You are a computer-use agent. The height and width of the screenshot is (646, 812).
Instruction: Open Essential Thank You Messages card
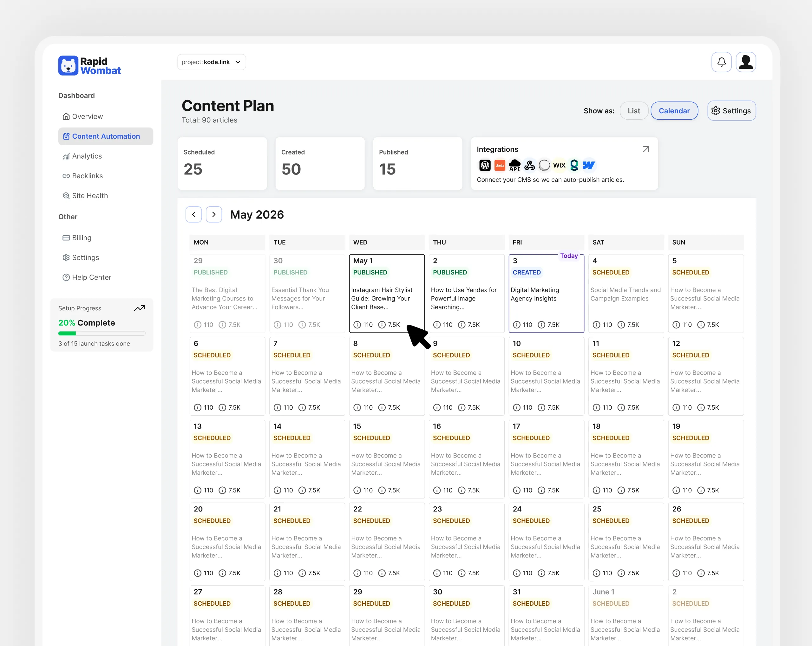point(307,293)
